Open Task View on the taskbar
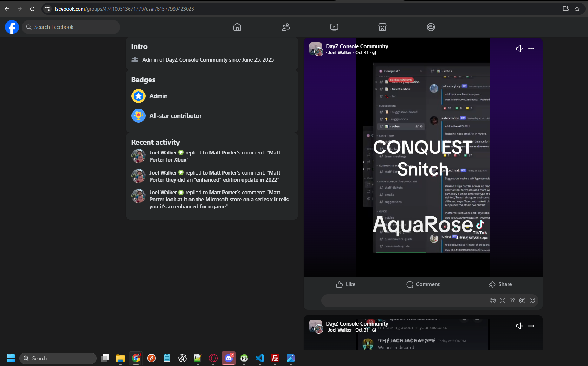This screenshot has width=588, height=366. 105,358
